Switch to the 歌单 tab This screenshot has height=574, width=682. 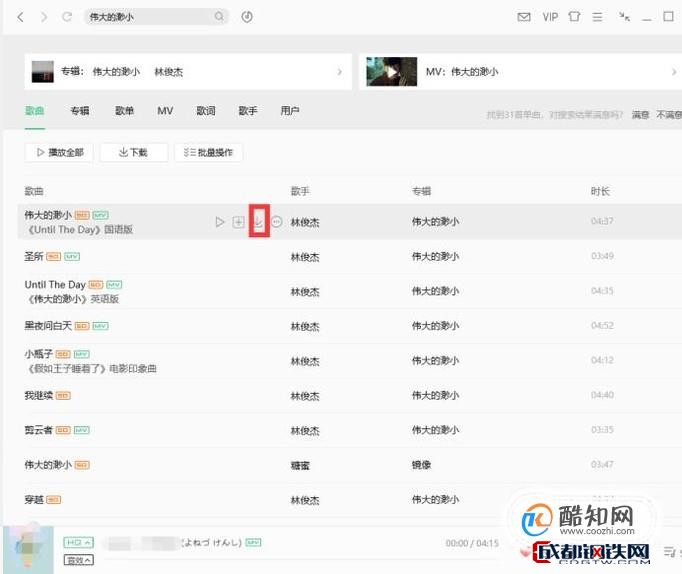[x=124, y=111]
